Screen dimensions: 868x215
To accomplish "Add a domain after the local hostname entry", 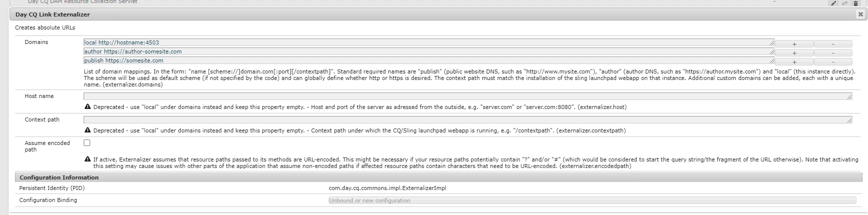I will [x=794, y=43].
